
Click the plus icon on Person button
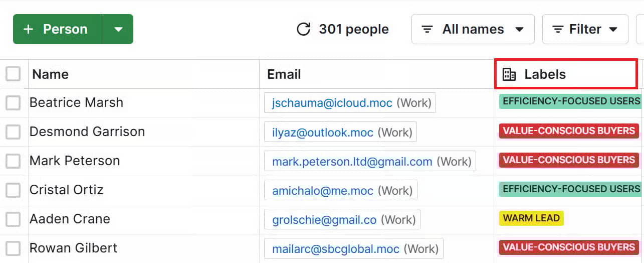[29, 29]
